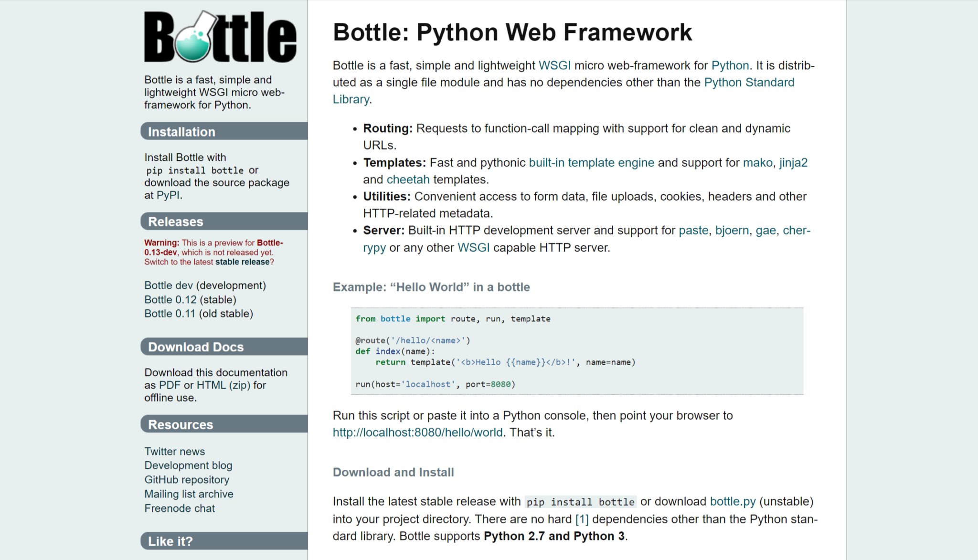Viewport: 978px width, 560px height.
Task: Download the HTML (zip) documentation
Action: (x=223, y=385)
